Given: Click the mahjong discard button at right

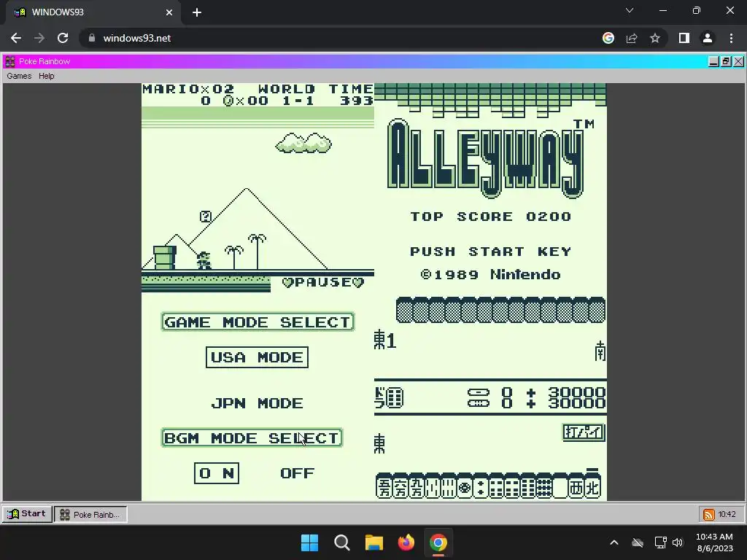Looking at the screenshot, I should click(x=584, y=432).
